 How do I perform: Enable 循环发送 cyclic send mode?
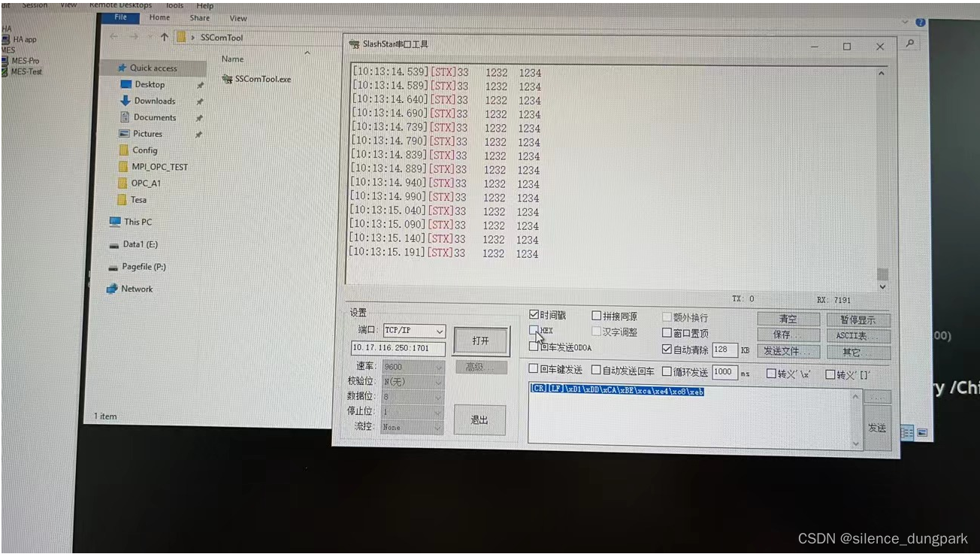pos(668,369)
